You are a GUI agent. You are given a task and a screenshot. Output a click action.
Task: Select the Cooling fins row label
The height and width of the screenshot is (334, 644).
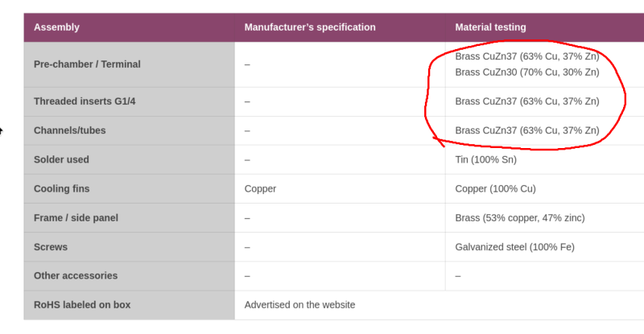(62, 188)
